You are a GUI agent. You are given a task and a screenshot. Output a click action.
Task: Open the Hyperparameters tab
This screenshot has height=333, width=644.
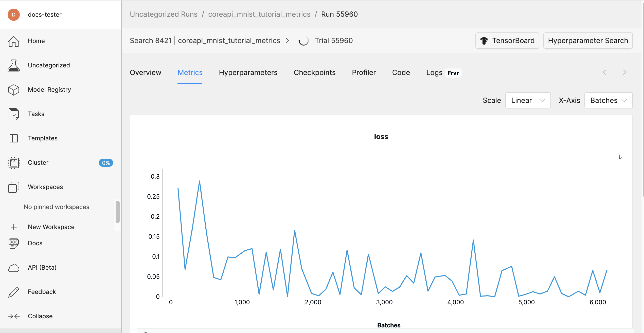[248, 72]
